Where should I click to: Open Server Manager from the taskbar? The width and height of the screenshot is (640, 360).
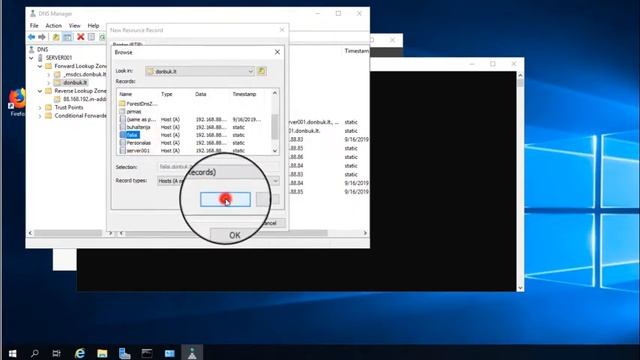124,353
